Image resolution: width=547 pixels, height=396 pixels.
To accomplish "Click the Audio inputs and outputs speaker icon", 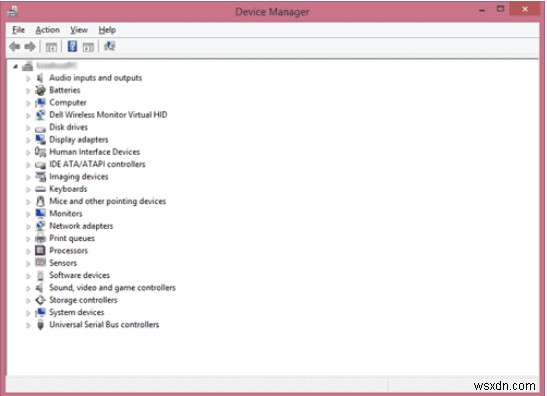I will click(x=40, y=78).
